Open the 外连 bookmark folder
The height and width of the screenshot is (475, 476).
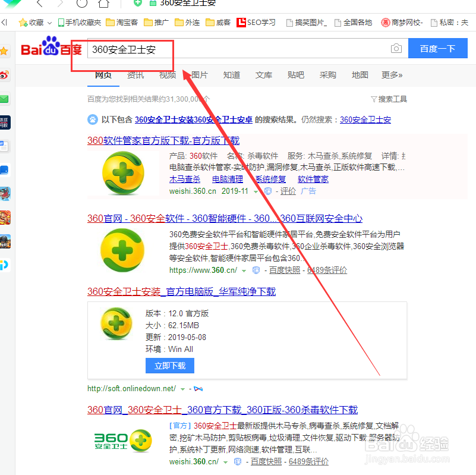click(x=187, y=23)
